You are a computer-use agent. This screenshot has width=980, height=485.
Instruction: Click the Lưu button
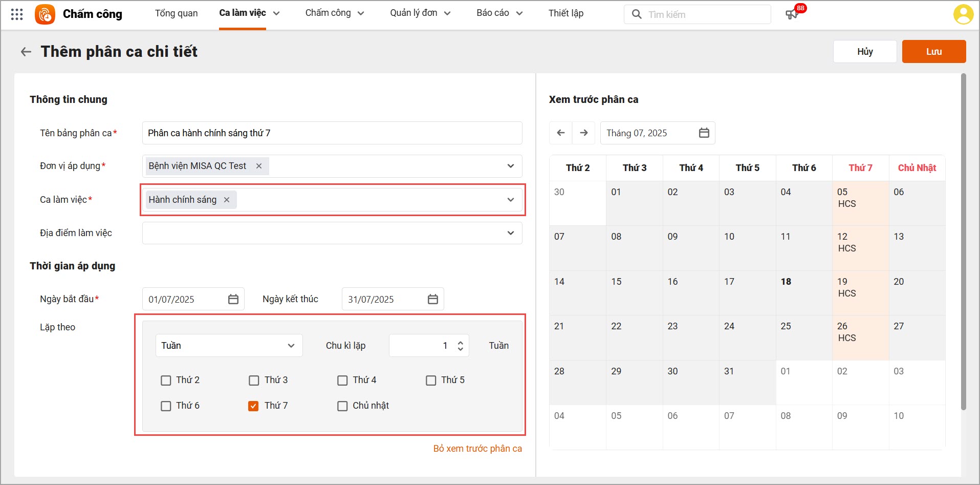tap(933, 52)
